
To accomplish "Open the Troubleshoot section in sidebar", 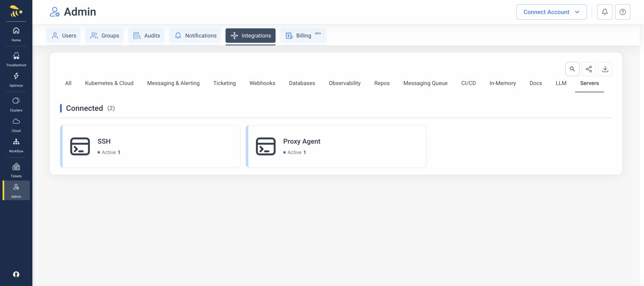I will [16, 59].
